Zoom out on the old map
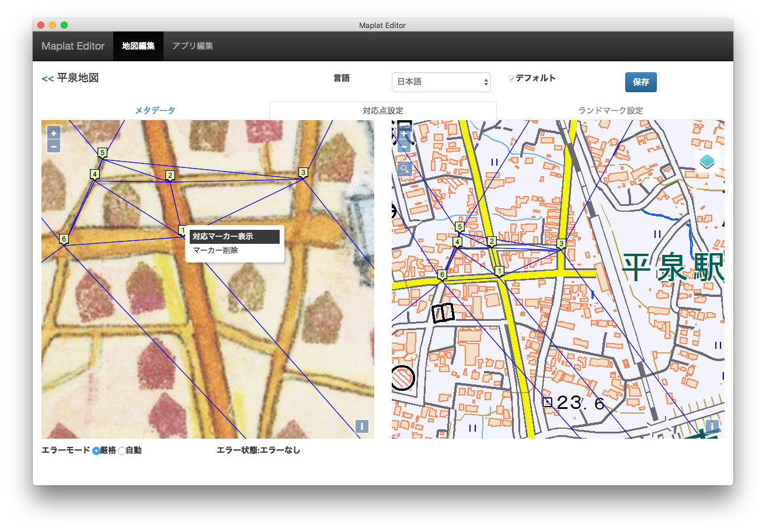The height and width of the screenshot is (532, 766). 54,146
